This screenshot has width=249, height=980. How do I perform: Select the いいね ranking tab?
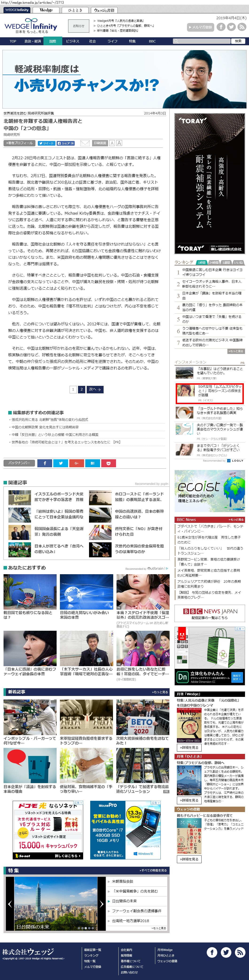point(238,262)
